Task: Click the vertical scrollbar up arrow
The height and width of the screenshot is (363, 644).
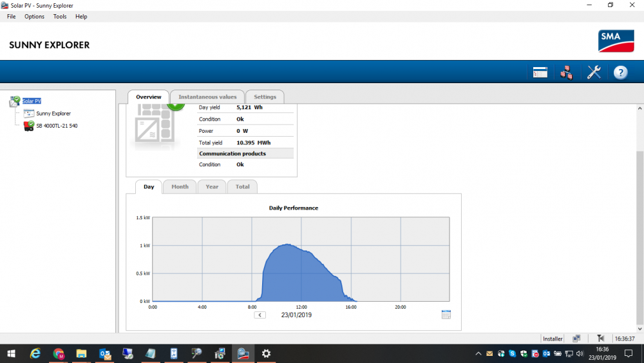Action: point(640,108)
